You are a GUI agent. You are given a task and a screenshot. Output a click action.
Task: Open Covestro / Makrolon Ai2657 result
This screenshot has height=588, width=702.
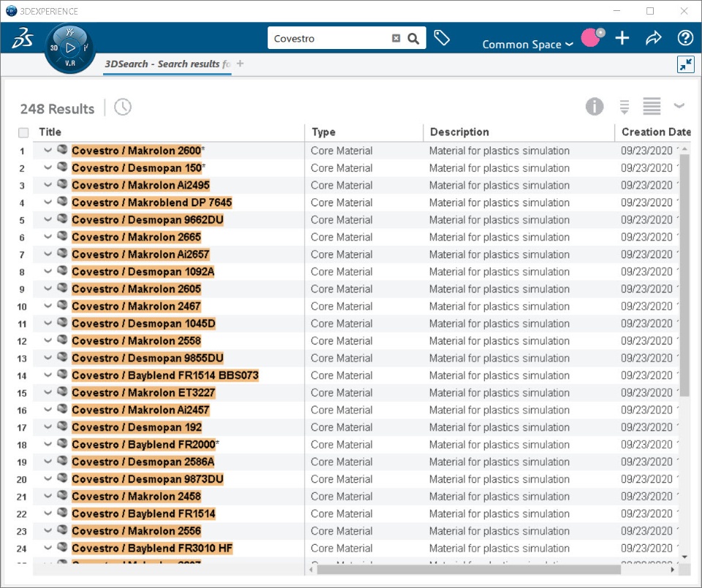[140, 255]
